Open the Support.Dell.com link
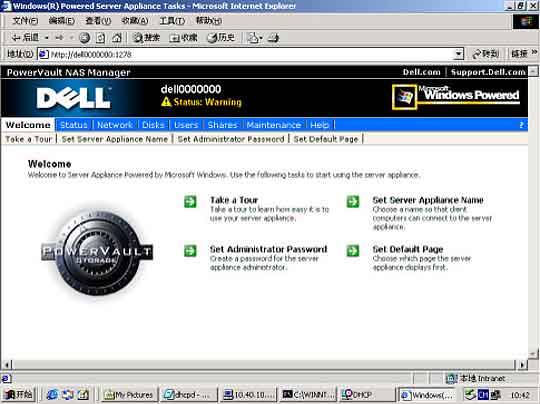 click(x=488, y=72)
